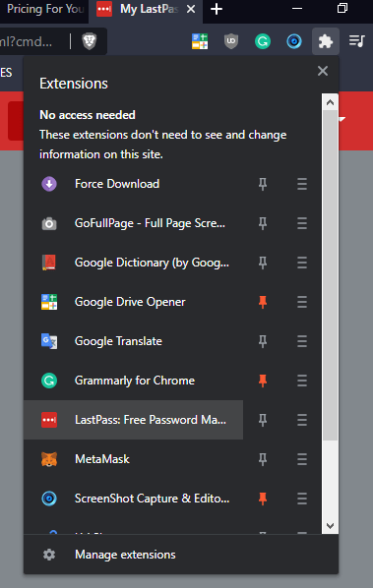373x588 pixels.
Task: Click the LastPass red dots list icon
Action: click(49, 420)
